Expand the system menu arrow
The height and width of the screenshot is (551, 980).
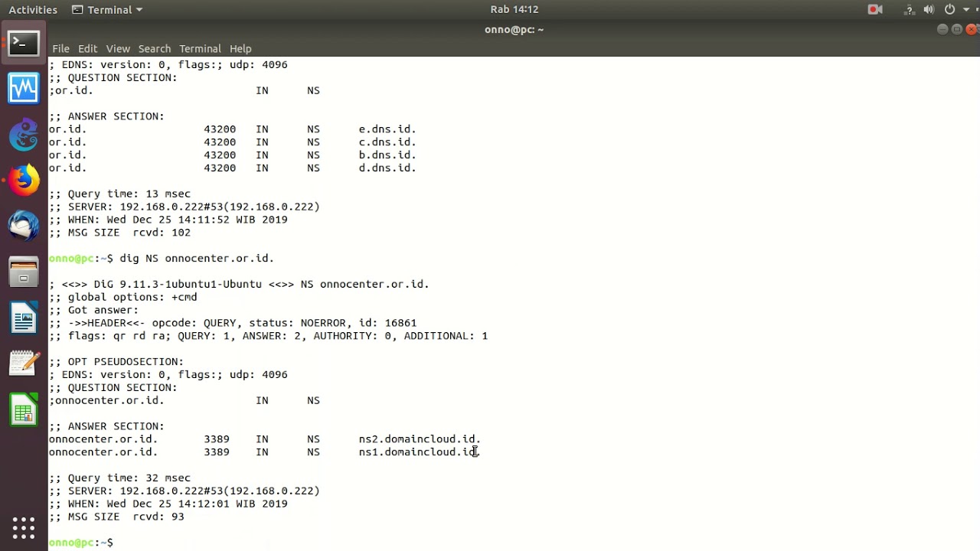pyautogui.click(x=966, y=10)
